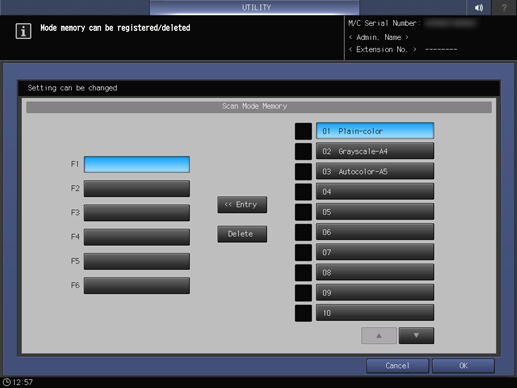Screen dimensions: 517x388
Task: Click the clock icon in status bar
Action: point(7,382)
